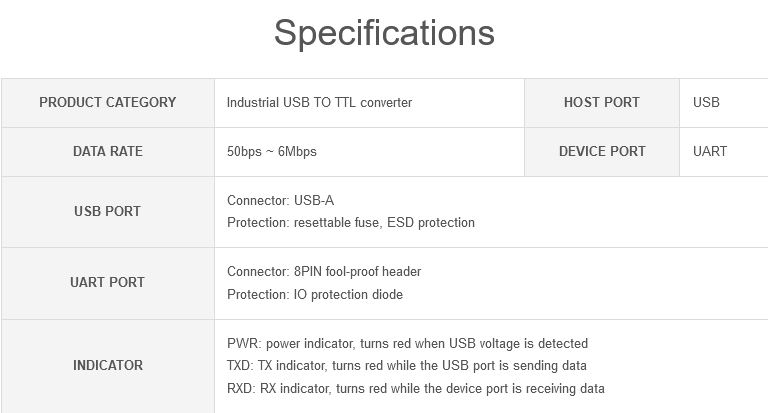Select the UART PORT row header
The image size is (768, 413).
108,283
